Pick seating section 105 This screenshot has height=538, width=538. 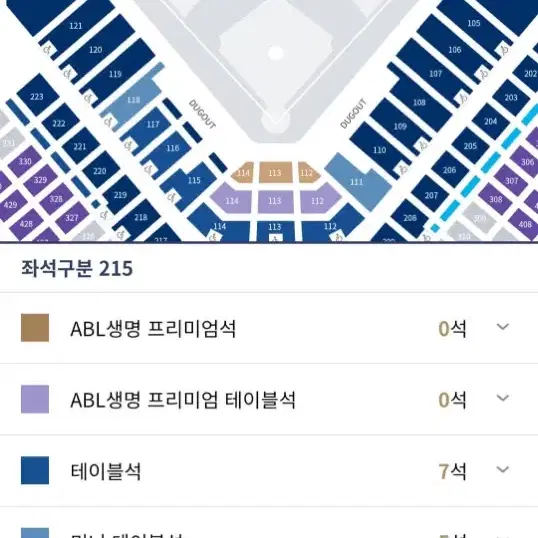click(x=473, y=23)
